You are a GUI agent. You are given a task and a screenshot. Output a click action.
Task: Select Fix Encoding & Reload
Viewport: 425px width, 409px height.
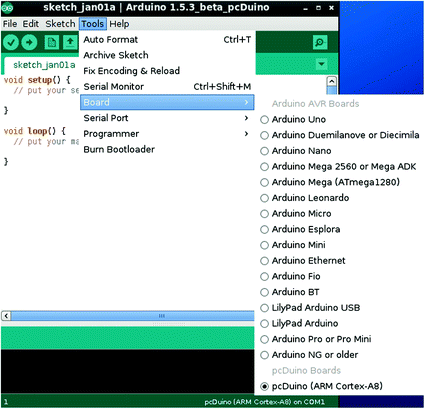tap(167, 71)
